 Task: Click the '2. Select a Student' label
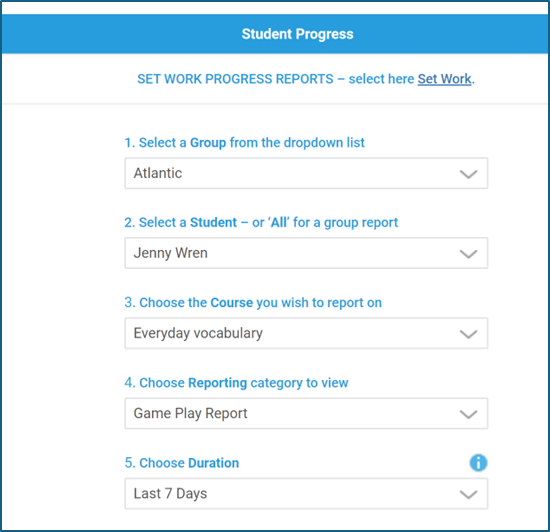(x=261, y=222)
